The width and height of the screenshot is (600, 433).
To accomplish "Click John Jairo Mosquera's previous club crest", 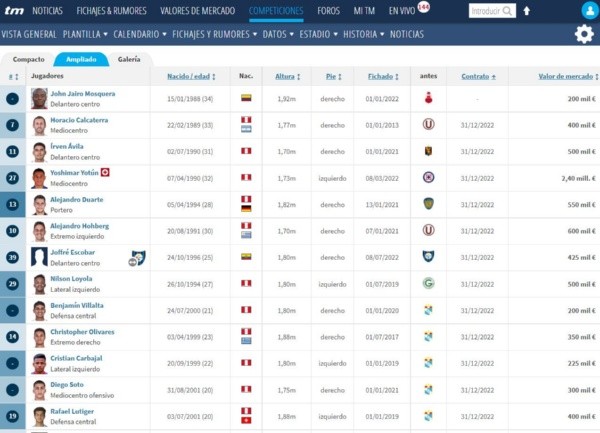I will click(x=428, y=98).
